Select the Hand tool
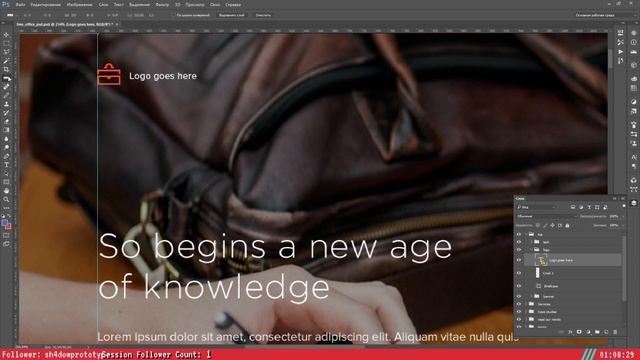640x360 pixels. [x=6, y=191]
